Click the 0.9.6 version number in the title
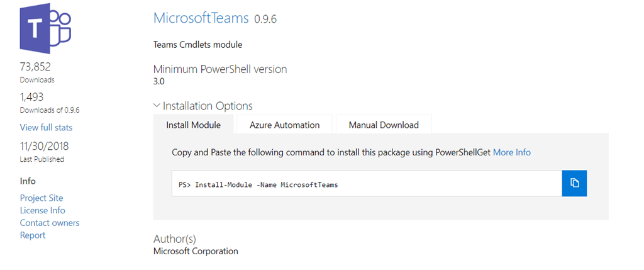The width and height of the screenshot is (644, 270). pos(265,19)
